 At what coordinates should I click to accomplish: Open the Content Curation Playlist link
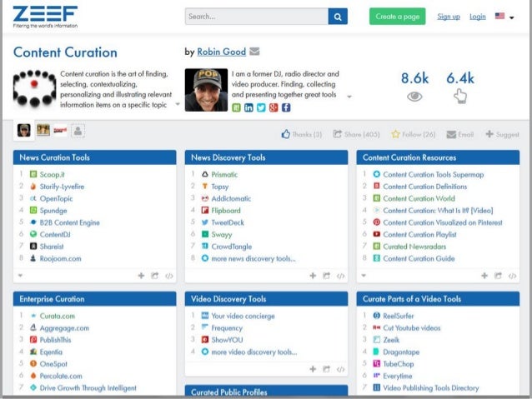(419, 235)
